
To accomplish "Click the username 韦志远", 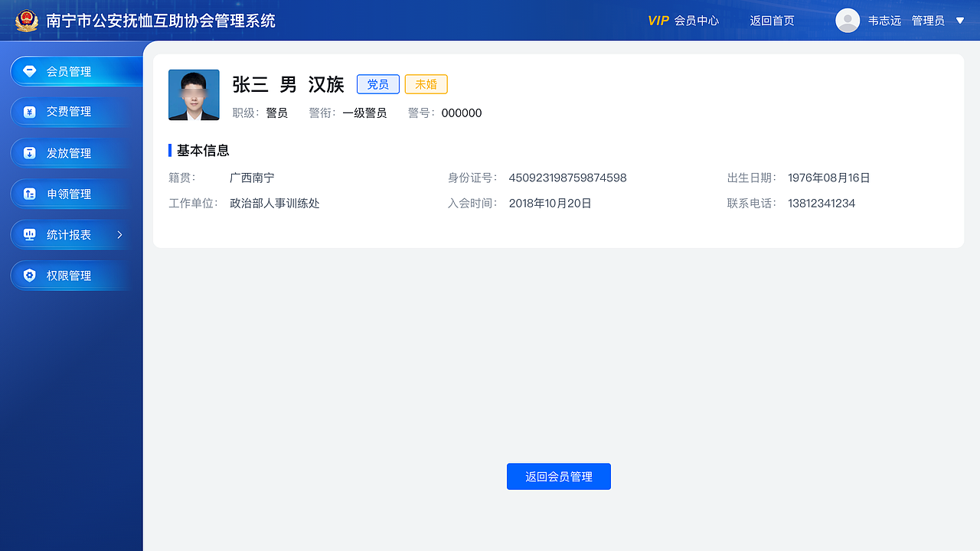I will click(885, 21).
